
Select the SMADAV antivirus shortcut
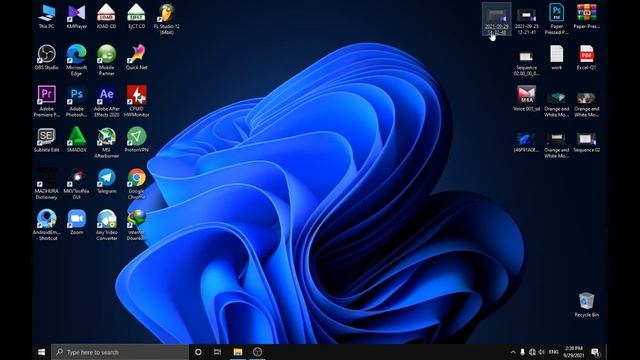77,140
